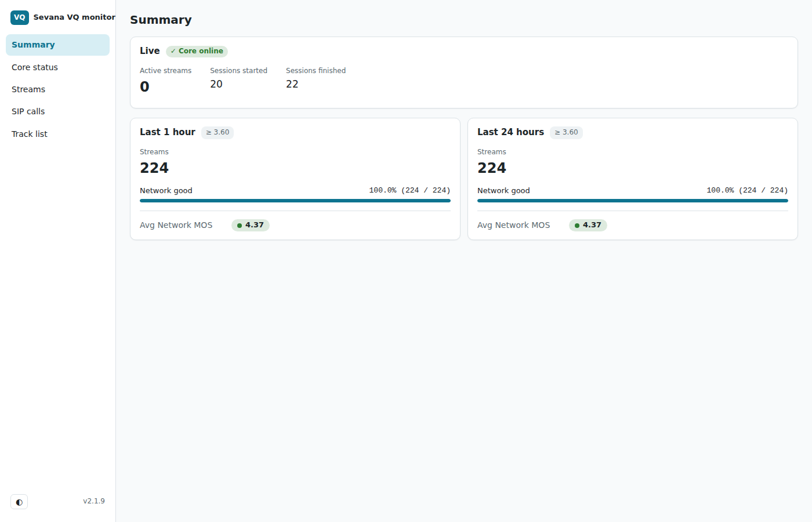Click Avg Network MOS label in Last 24 hours

[514, 225]
